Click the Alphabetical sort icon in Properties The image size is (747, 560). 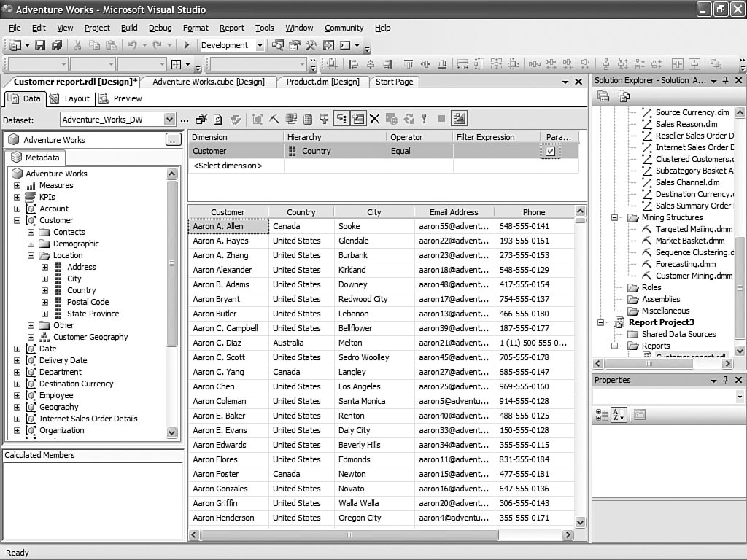(619, 415)
